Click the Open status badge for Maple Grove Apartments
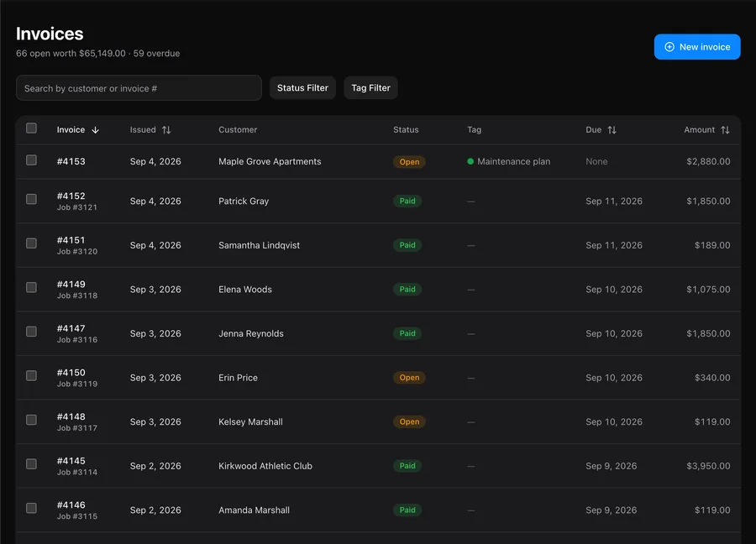 coord(409,162)
